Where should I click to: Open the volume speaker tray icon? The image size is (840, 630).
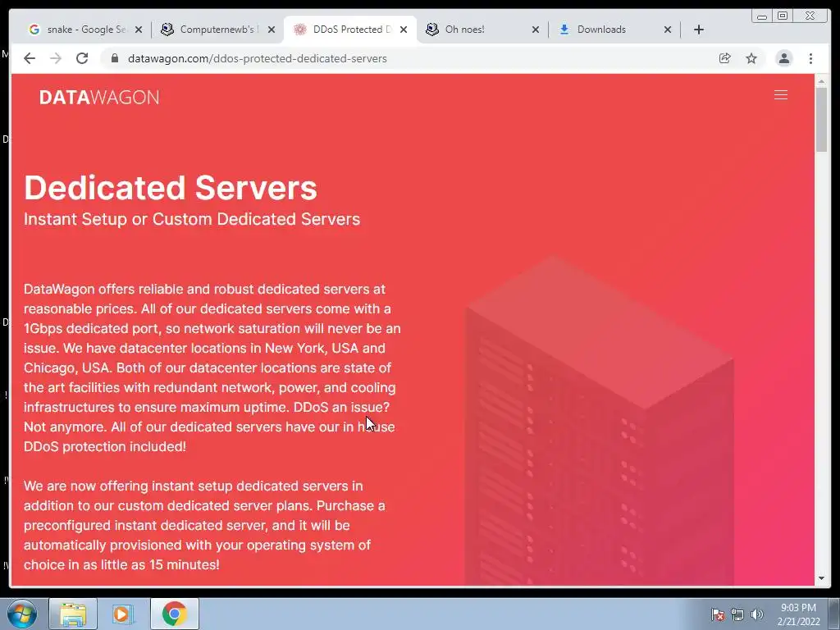point(757,614)
